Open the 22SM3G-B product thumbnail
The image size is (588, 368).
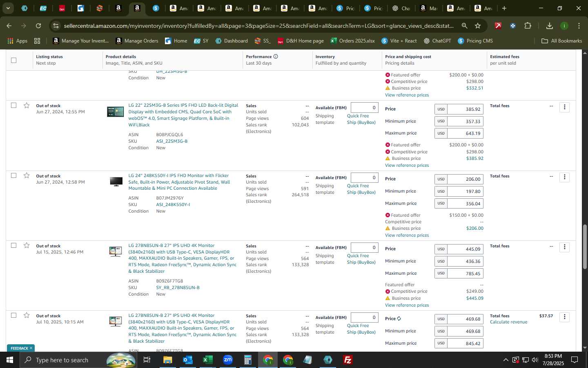(116, 112)
